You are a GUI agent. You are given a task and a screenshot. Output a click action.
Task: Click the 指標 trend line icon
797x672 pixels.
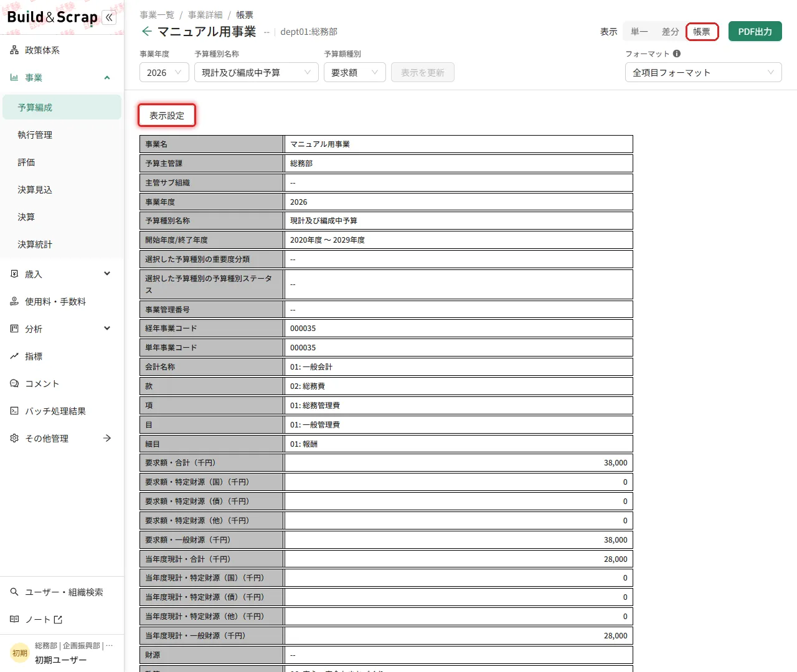tap(14, 357)
